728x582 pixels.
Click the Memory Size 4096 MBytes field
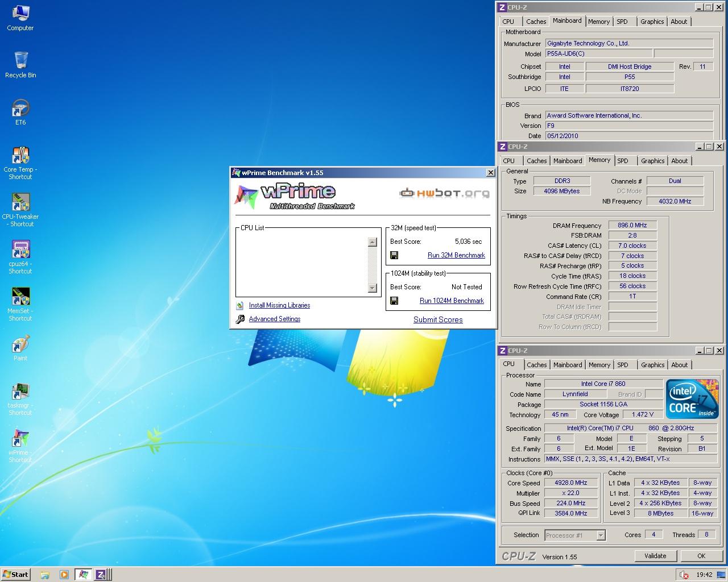click(562, 191)
